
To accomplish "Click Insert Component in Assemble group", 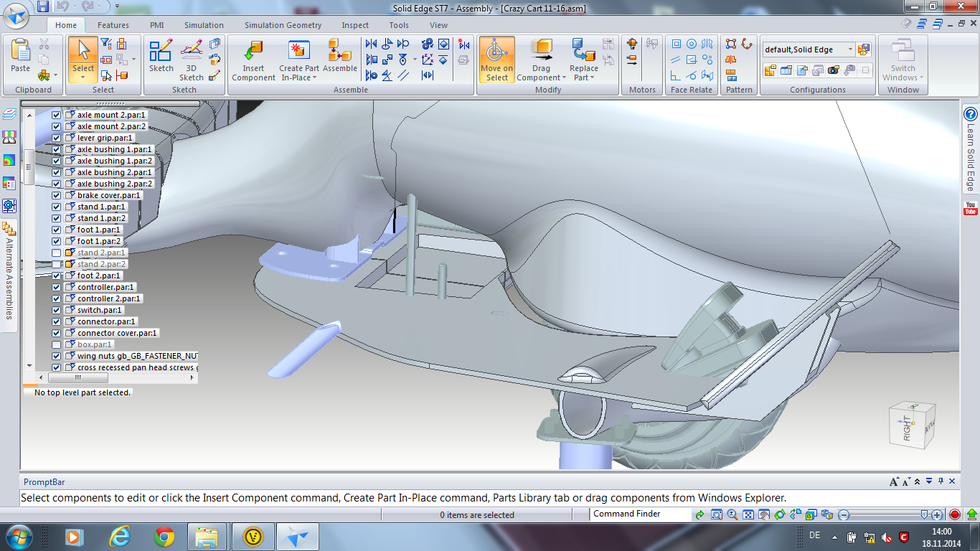I will coord(253,60).
